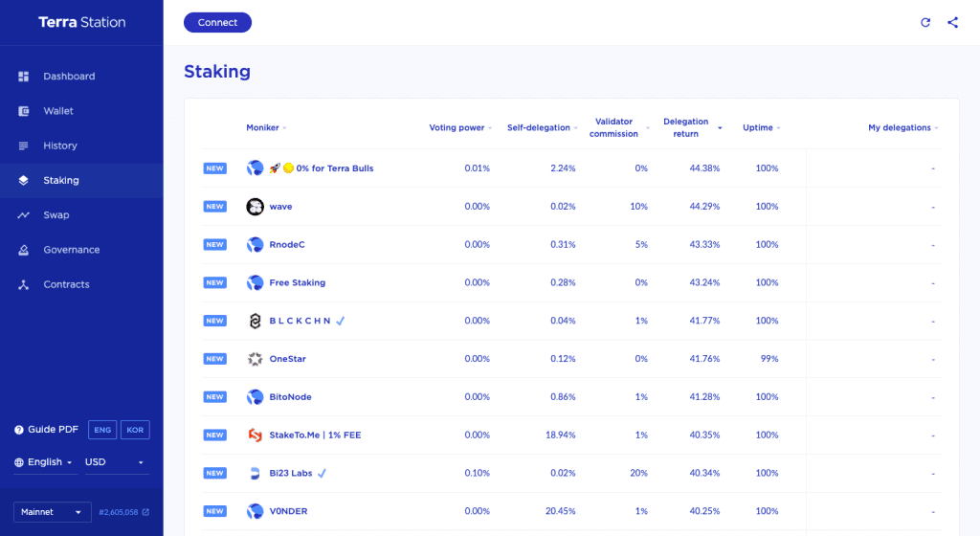Open the Swap page
This screenshot has height=536, width=980.
coord(81,215)
